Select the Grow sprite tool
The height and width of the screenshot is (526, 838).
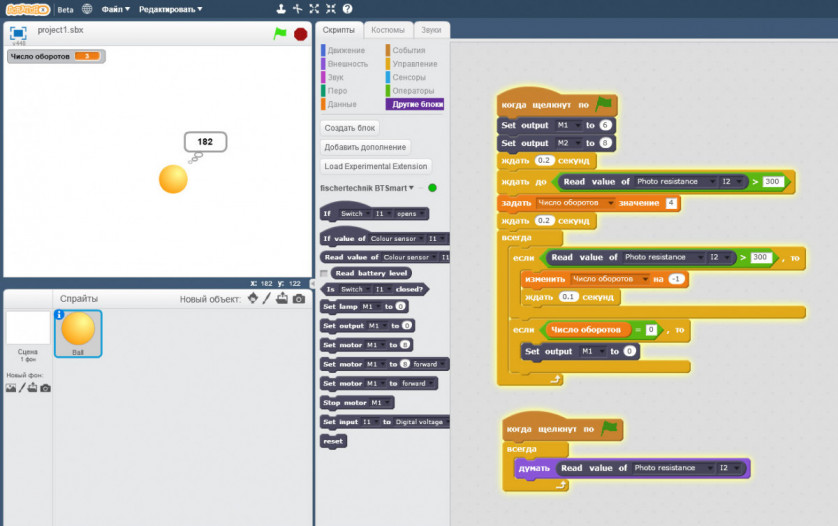(x=314, y=9)
